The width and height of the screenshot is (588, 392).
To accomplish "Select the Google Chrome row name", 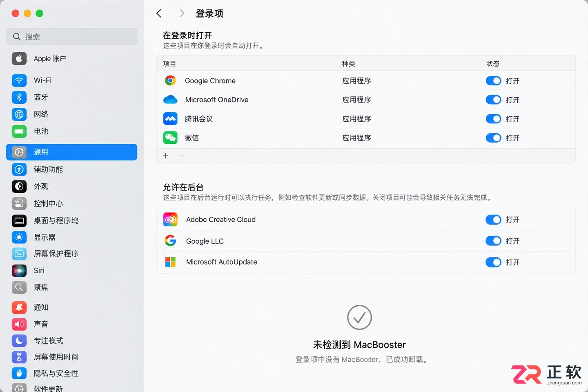I will tap(210, 81).
